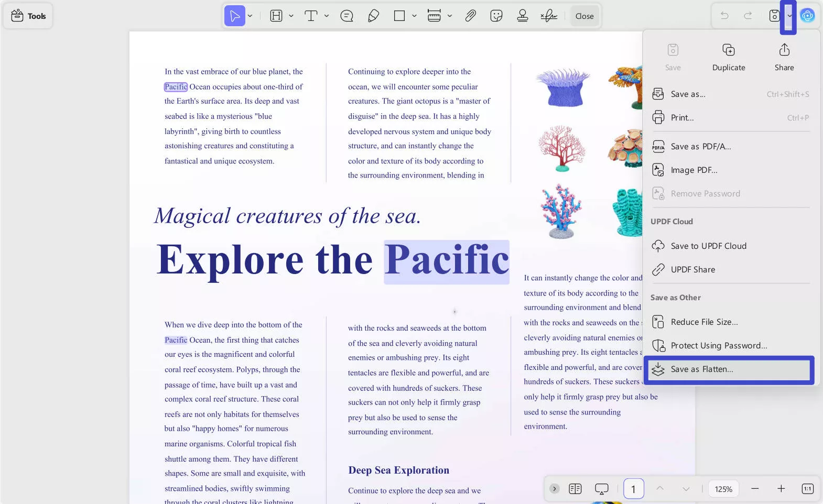
Task: Choose the paperclip attachment tool
Action: (x=470, y=16)
